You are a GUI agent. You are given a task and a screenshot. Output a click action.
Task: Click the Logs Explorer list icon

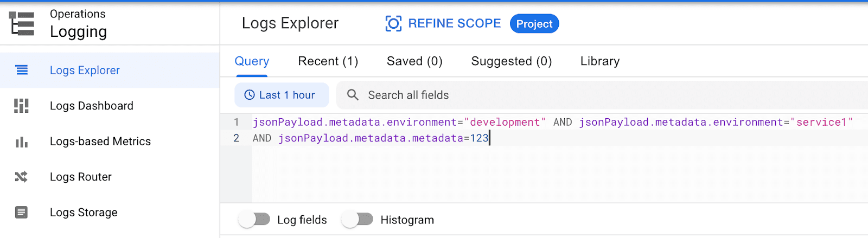pyautogui.click(x=22, y=70)
